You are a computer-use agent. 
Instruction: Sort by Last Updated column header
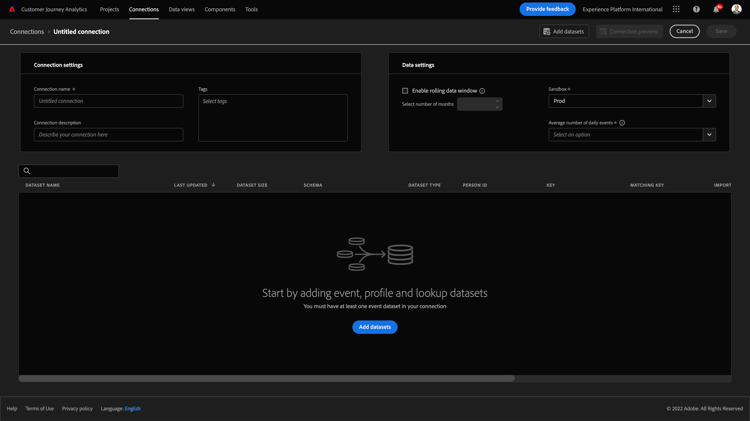point(190,185)
